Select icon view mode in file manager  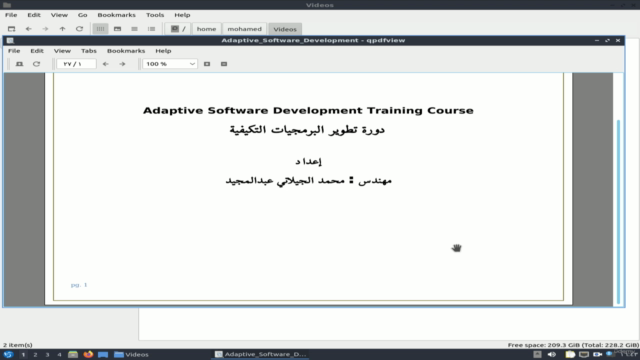click(x=100, y=29)
